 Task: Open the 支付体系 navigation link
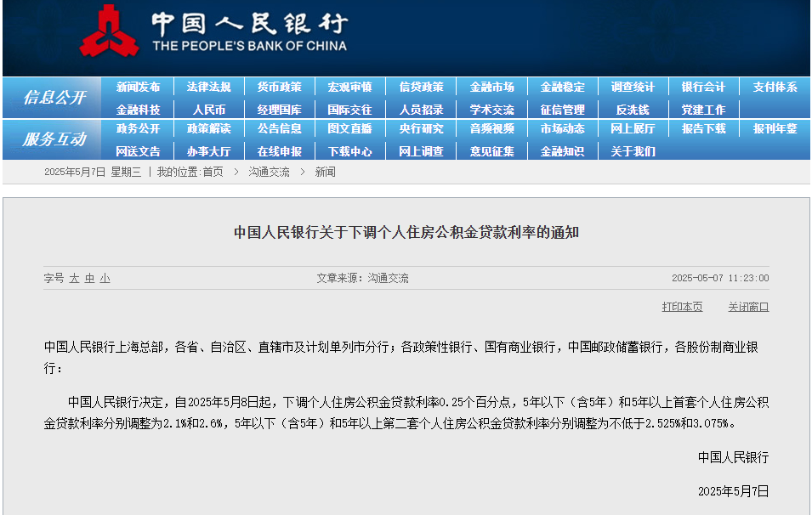pyautogui.click(x=775, y=87)
